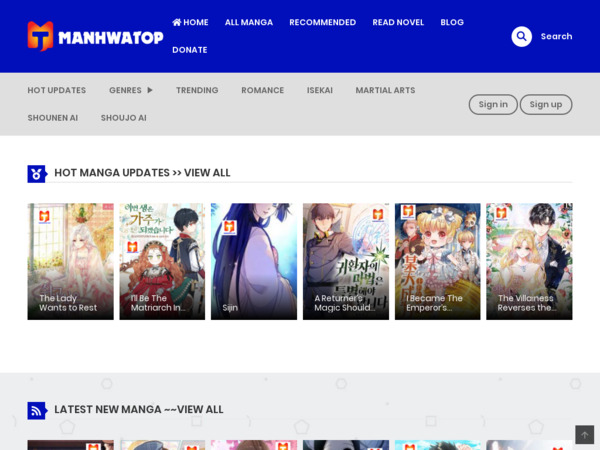Click the medal icon beside Hot Manga Updates

pos(37,174)
